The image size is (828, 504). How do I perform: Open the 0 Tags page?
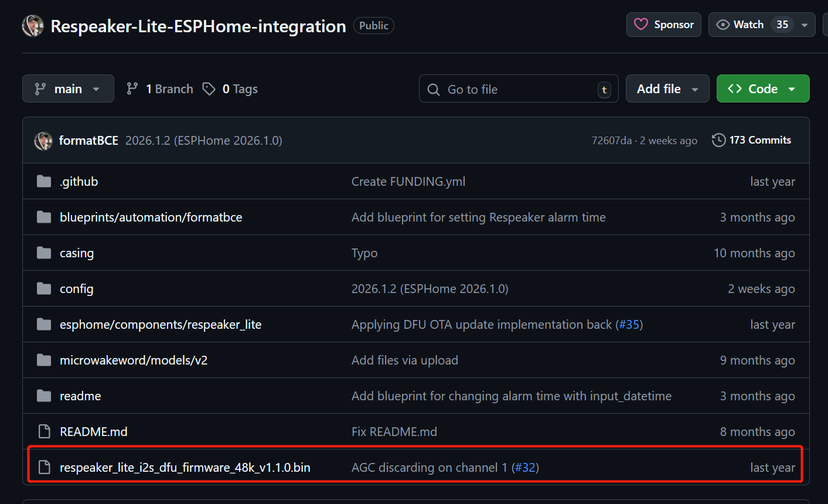coord(230,89)
